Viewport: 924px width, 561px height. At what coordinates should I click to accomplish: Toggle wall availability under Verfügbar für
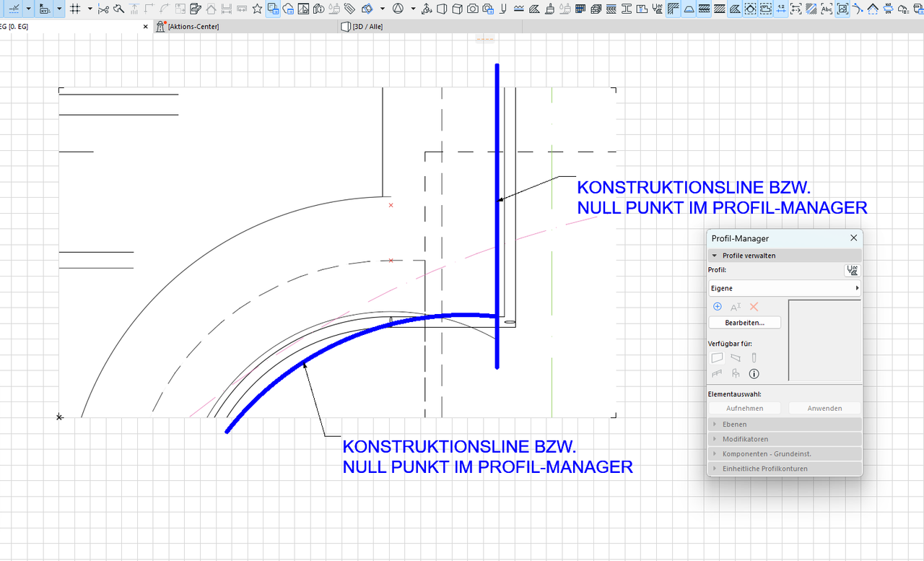(717, 357)
